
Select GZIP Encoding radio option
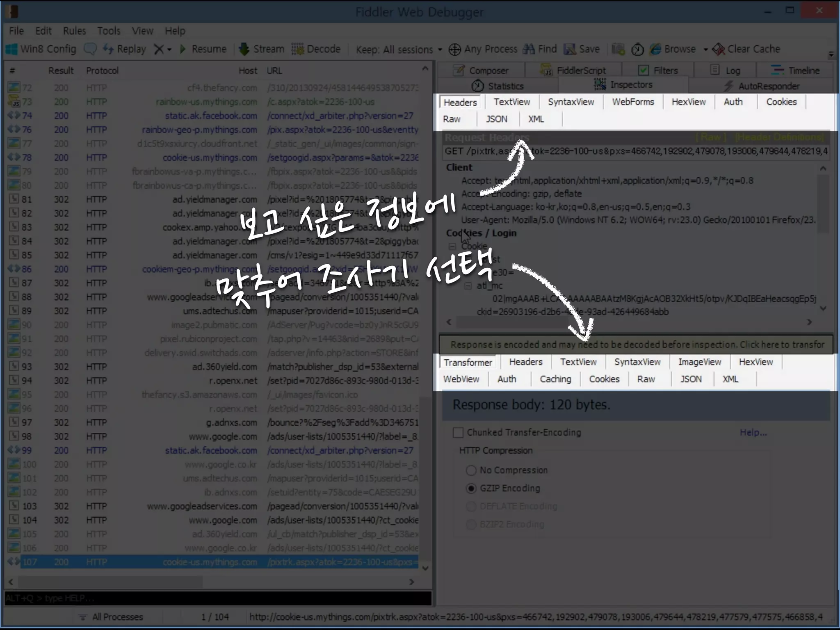point(471,488)
